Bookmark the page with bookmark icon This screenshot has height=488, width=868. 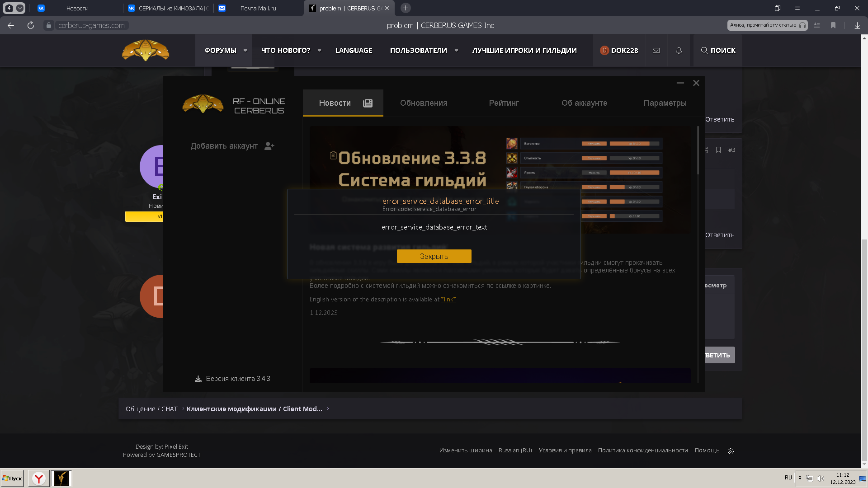click(833, 25)
